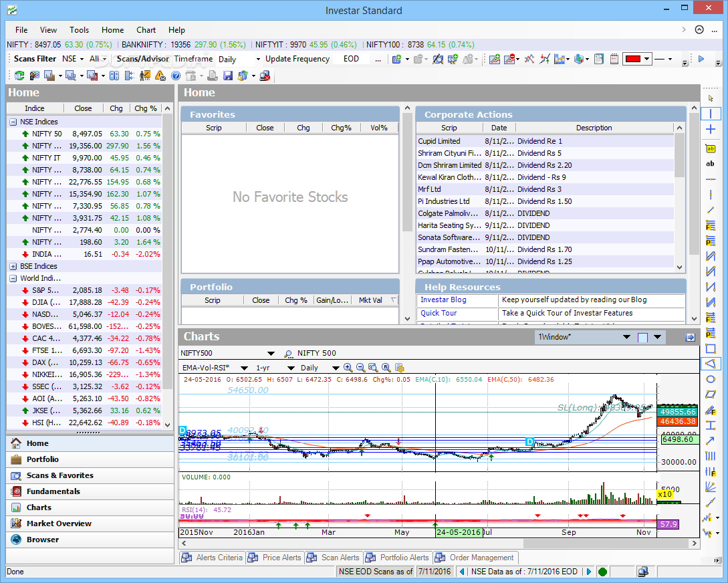This screenshot has width=728, height=583.
Task: Select the yellow text callout tool
Action: click(x=711, y=148)
